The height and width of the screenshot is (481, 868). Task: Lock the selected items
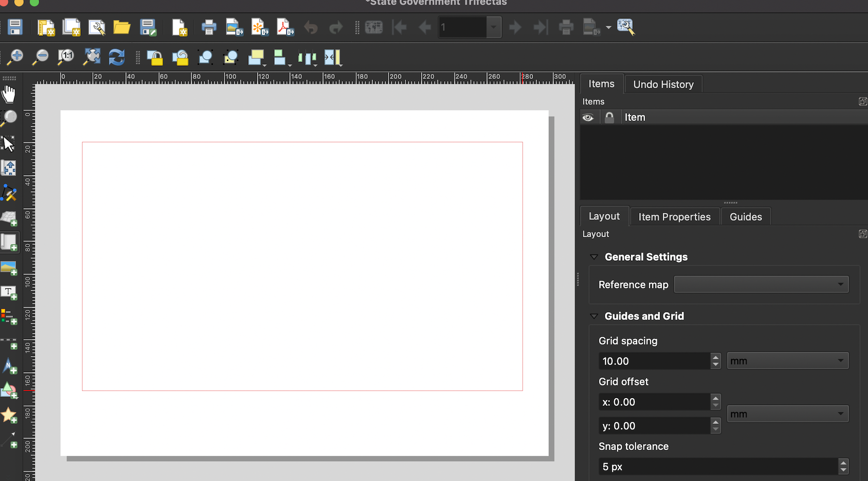click(x=155, y=57)
